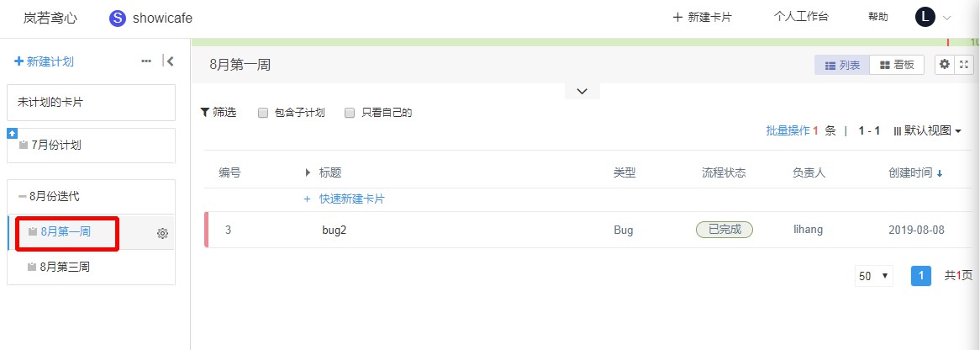Collapse the 8月份迭代 plan group
980x350 pixels.
click(x=23, y=197)
